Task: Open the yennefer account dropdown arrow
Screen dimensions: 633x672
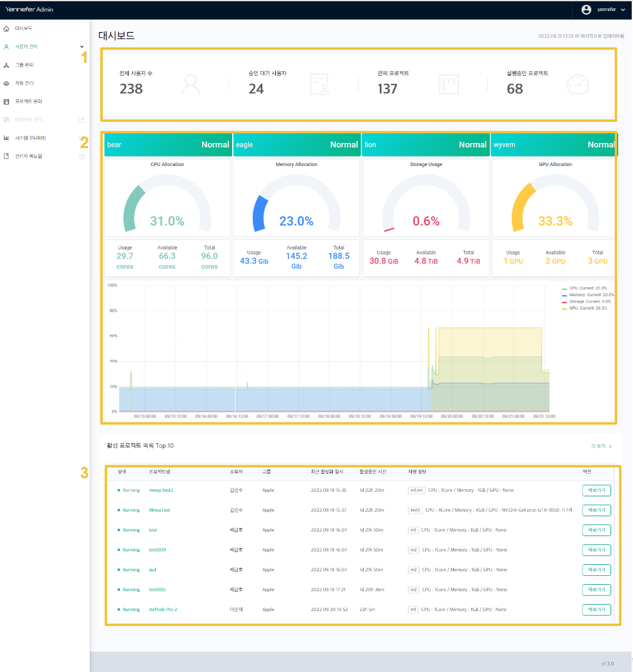Action: [623, 10]
